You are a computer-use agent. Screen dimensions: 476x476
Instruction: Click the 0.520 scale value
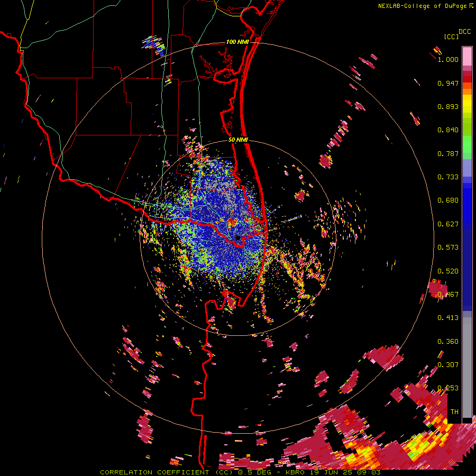click(448, 271)
